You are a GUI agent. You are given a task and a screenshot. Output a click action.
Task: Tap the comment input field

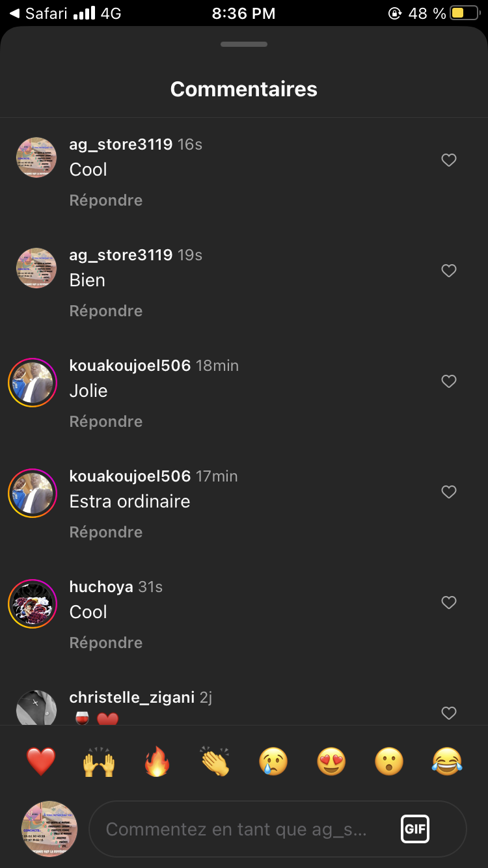click(x=241, y=829)
